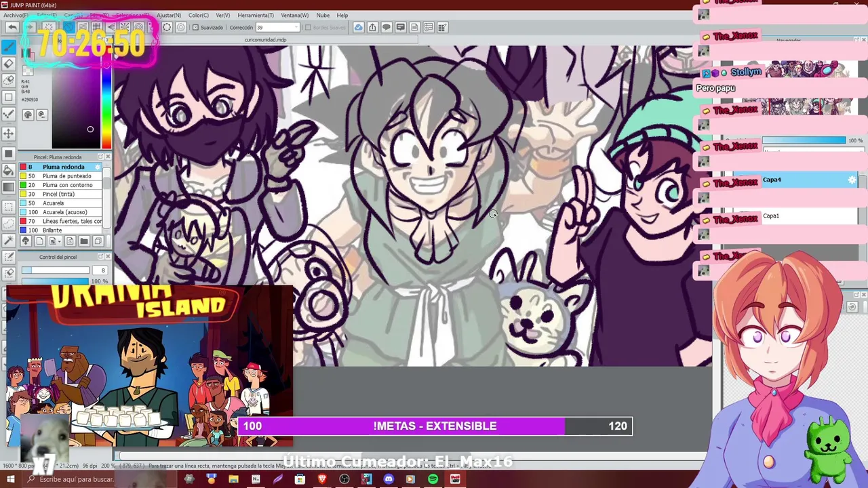This screenshot has width=868, height=488.
Task: Open snap settings gear icon
Action: [181, 27]
